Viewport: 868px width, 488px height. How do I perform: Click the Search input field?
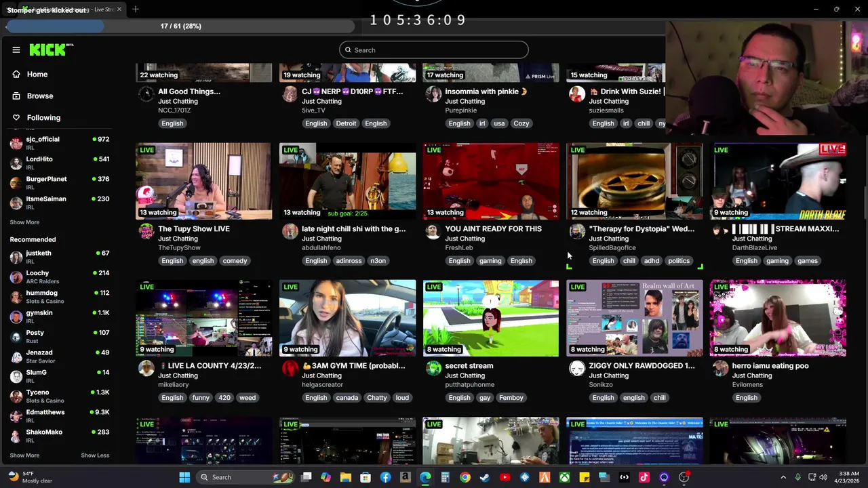tap(434, 49)
